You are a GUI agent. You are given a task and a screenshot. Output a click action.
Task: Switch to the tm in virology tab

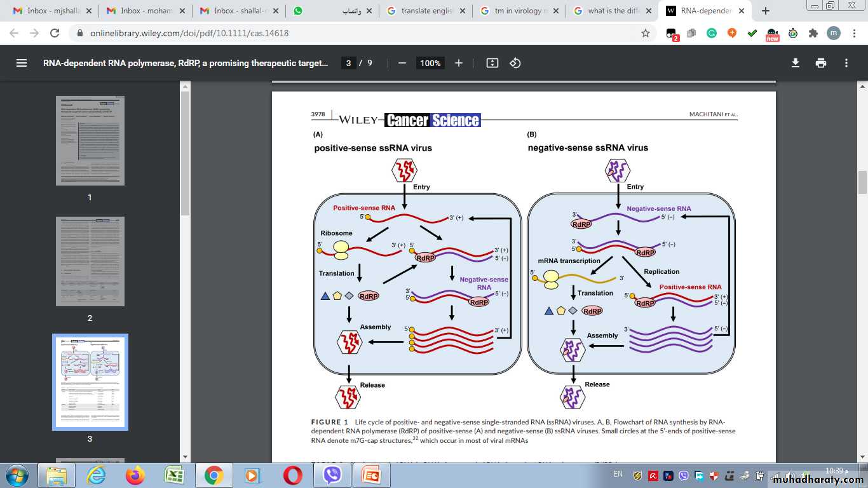(x=519, y=11)
